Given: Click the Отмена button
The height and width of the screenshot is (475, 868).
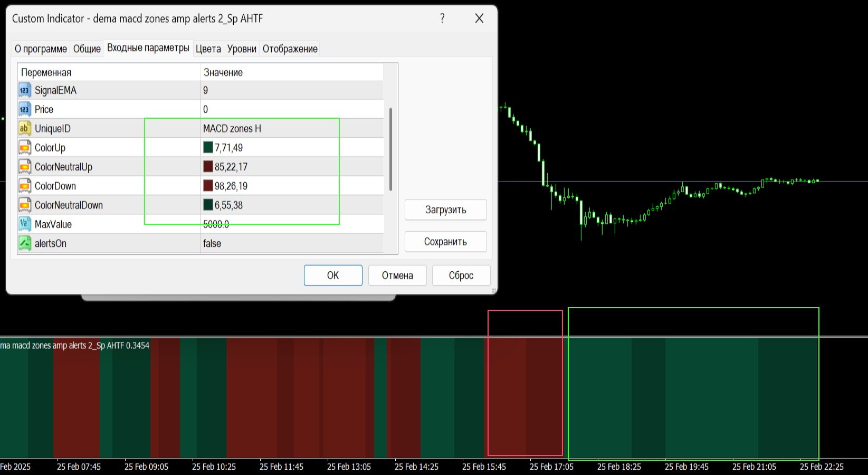Looking at the screenshot, I should [397, 275].
